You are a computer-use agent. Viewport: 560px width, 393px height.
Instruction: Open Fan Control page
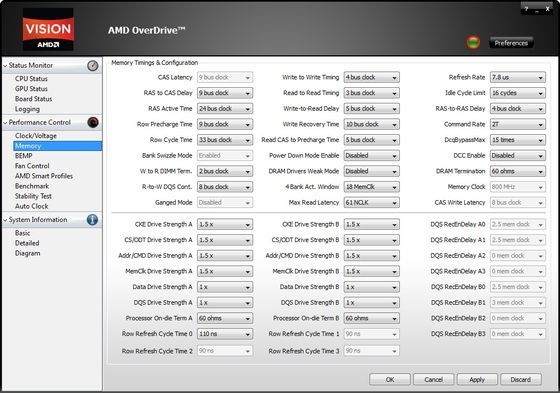32,166
